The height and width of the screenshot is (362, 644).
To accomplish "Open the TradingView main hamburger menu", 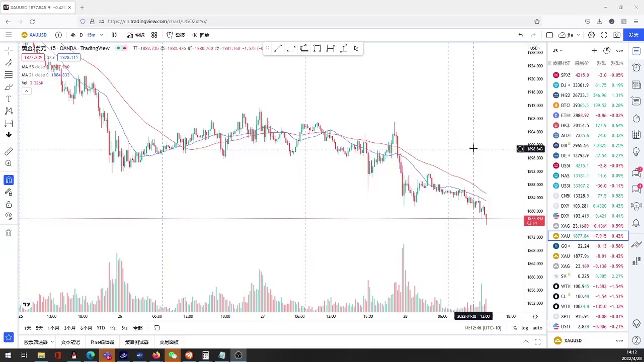I will pos(9,35).
